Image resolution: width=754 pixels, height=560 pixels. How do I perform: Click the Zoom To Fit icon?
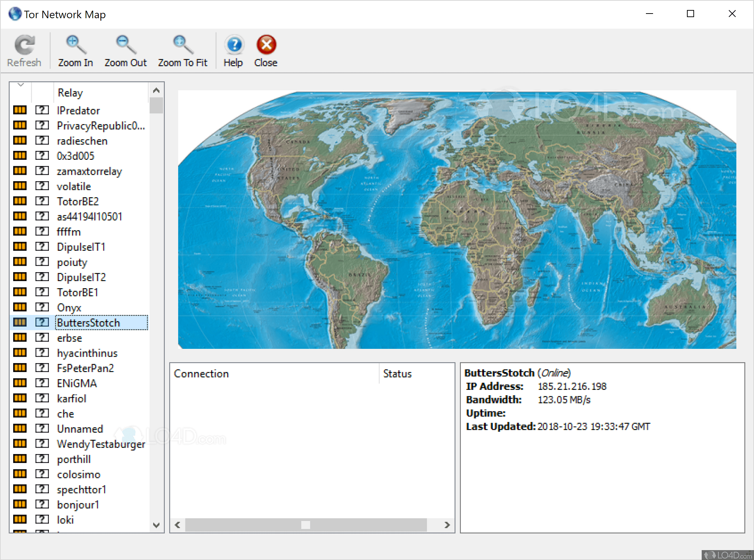pyautogui.click(x=182, y=45)
